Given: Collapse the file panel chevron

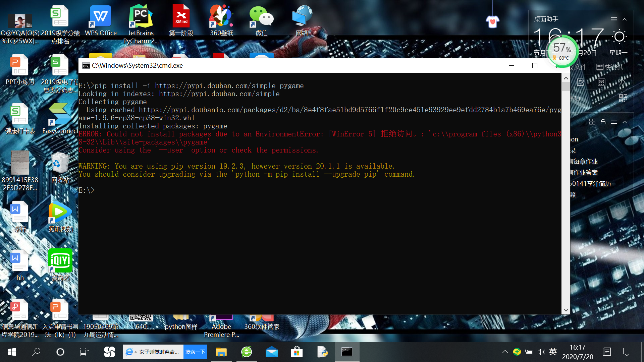Looking at the screenshot, I should pyautogui.click(x=625, y=122).
